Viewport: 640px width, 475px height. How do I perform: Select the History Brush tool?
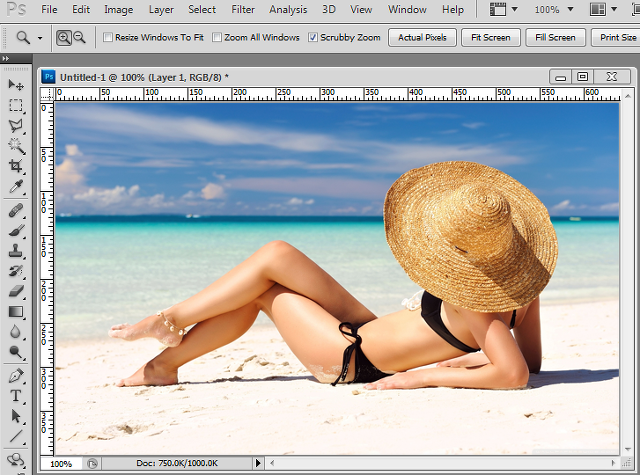click(x=16, y=271)
